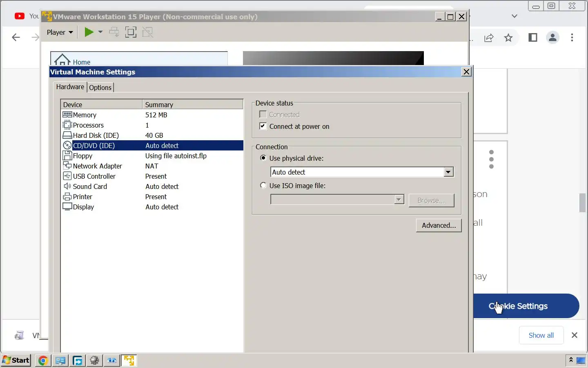Viewport: 588px width, 368px height.
Task: Open the VMware Player taskbar icon
Action: 129,361
